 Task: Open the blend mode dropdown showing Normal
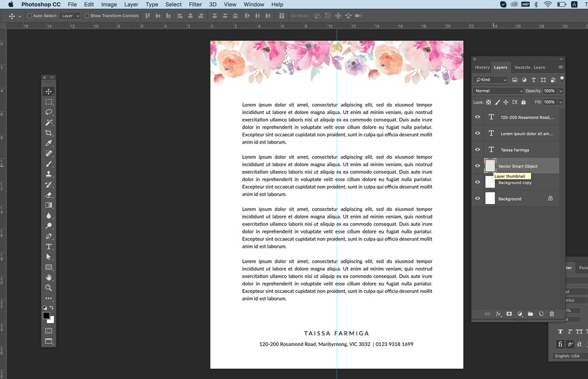498,90
